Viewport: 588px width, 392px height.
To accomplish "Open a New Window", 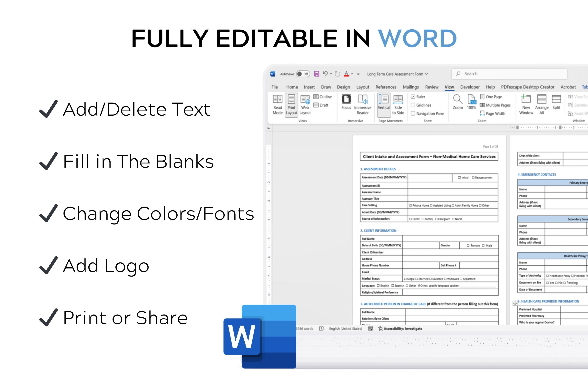I will (x=526, y=104).
